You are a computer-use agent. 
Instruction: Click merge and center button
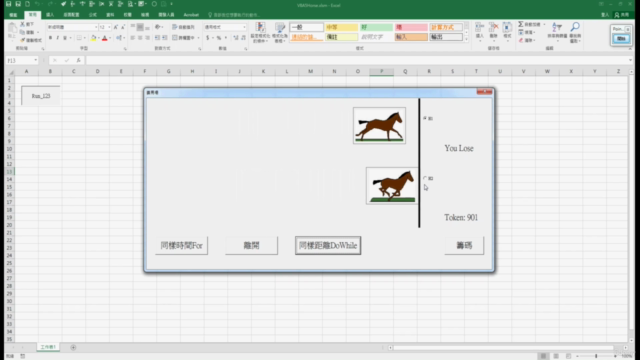(x=184, y=38)
